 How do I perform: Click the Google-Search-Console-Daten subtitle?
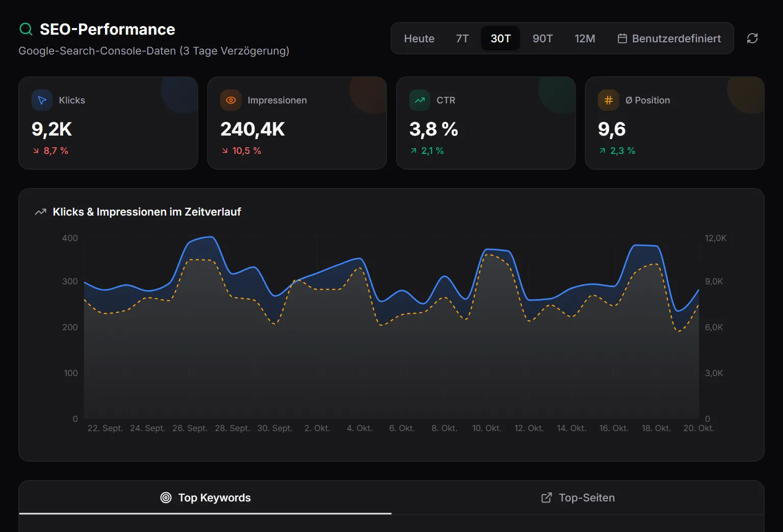point(154,51)
